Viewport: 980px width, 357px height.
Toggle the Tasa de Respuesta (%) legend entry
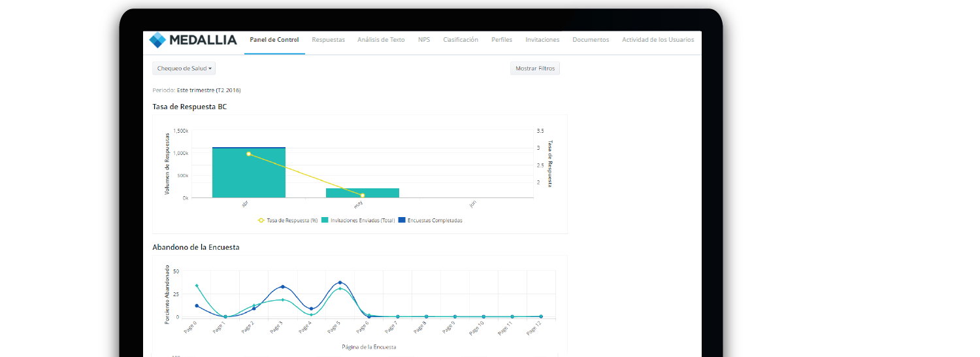(287, 220)
